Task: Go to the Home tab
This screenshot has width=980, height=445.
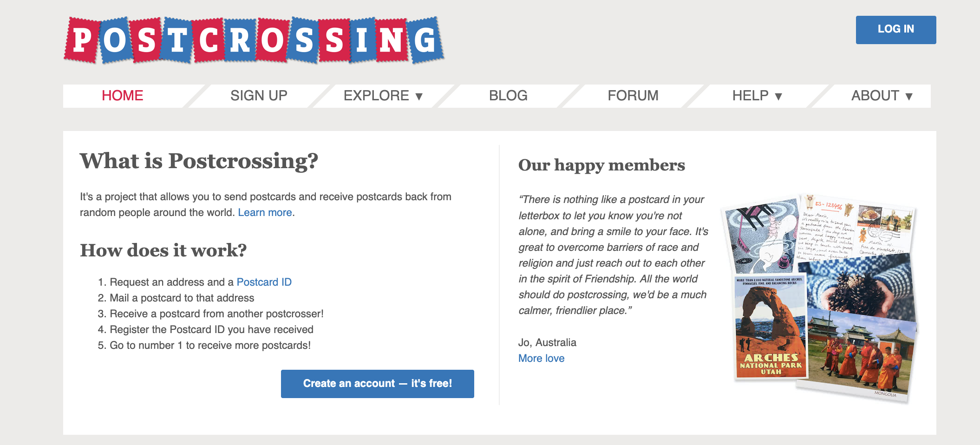Action: point(123,96)
